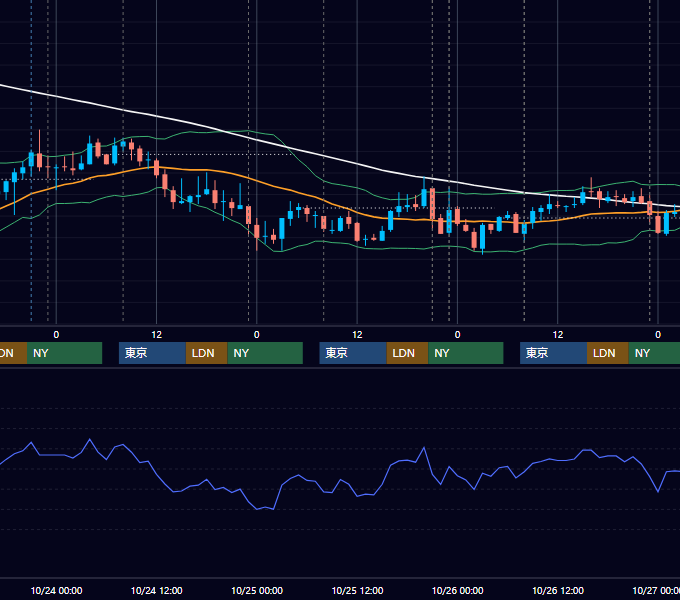Click the 東京 session block on 10/24
Image resolution: width=680 pixels, height=600 pixels.
[152, 353]
